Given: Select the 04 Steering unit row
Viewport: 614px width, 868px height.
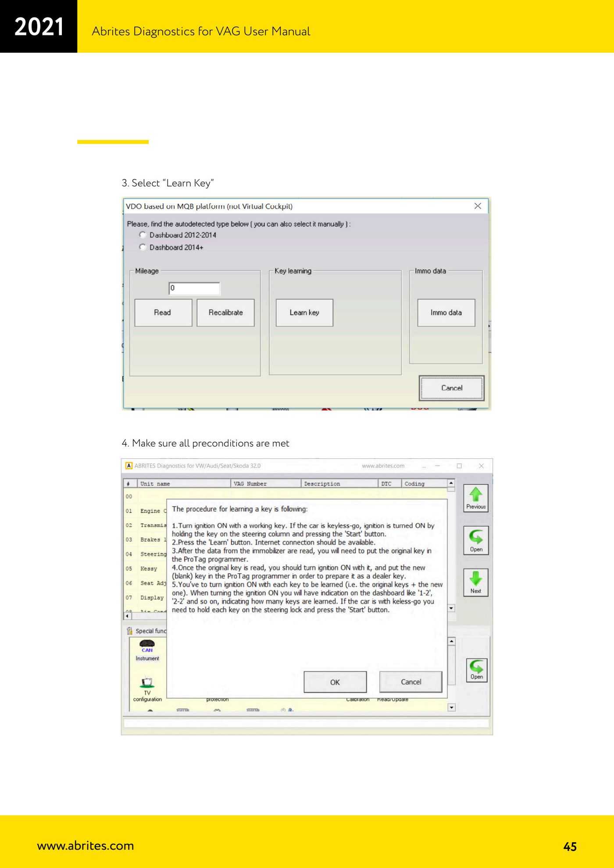Looking at the screenshot, I should tap(145, 554).
